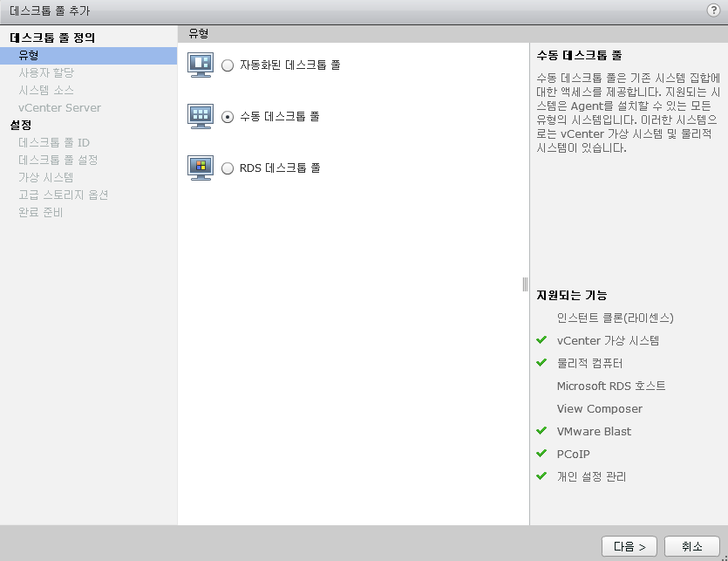Click the vCenter 가상 시스템 feature text
This screenshot has width=728, height=561.
pos(608,340)
